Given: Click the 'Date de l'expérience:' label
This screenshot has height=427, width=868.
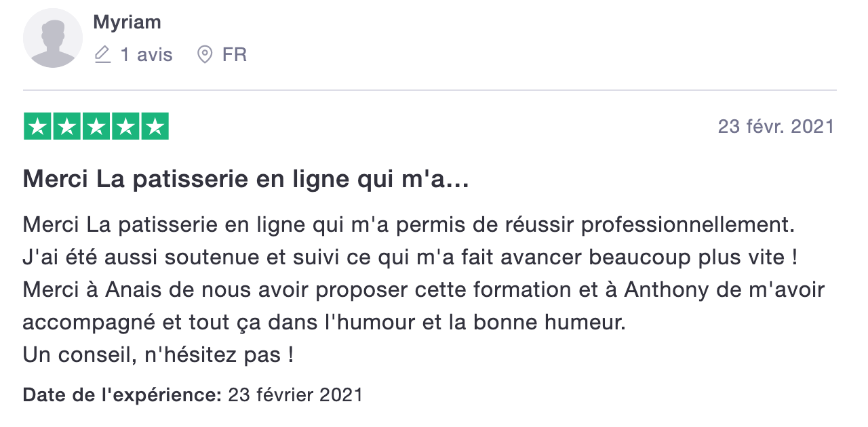Looking at the screenshot, I should pyautogui.click(x=123, y=394).
